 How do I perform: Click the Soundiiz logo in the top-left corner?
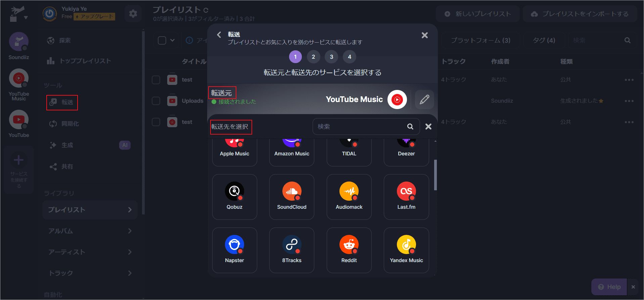tap(18, 14)
